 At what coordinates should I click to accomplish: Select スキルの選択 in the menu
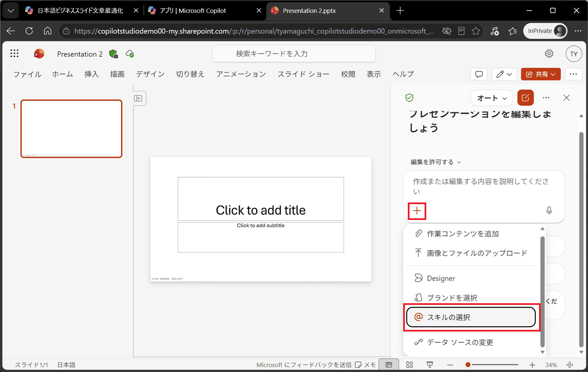point(471,317)
